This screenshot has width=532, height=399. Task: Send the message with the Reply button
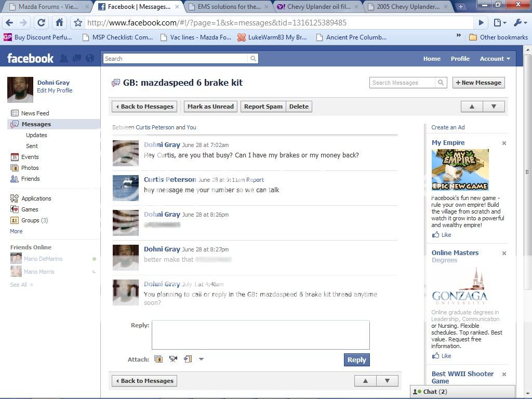[x=356, y=360]
